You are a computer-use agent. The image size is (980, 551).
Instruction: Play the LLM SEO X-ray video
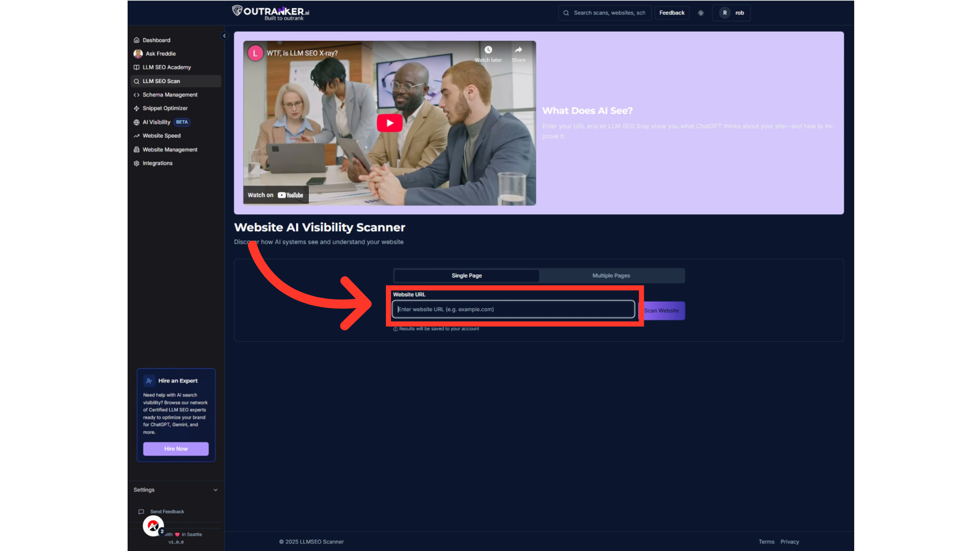click(x=389, y=123)
